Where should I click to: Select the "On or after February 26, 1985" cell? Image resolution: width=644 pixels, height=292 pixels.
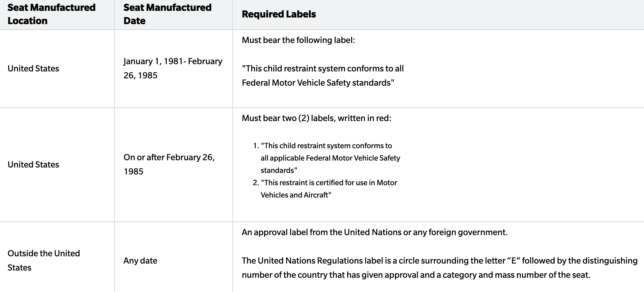coord(169,164)
